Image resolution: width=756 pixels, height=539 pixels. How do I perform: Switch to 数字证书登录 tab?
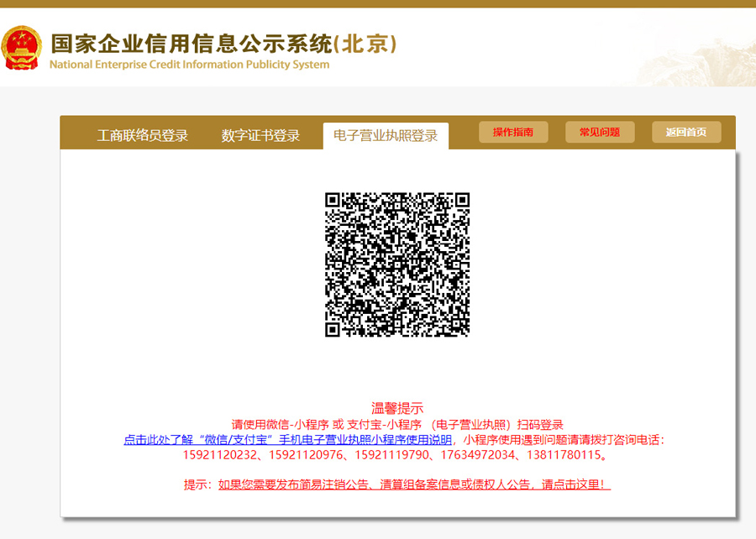pos(261,136)
